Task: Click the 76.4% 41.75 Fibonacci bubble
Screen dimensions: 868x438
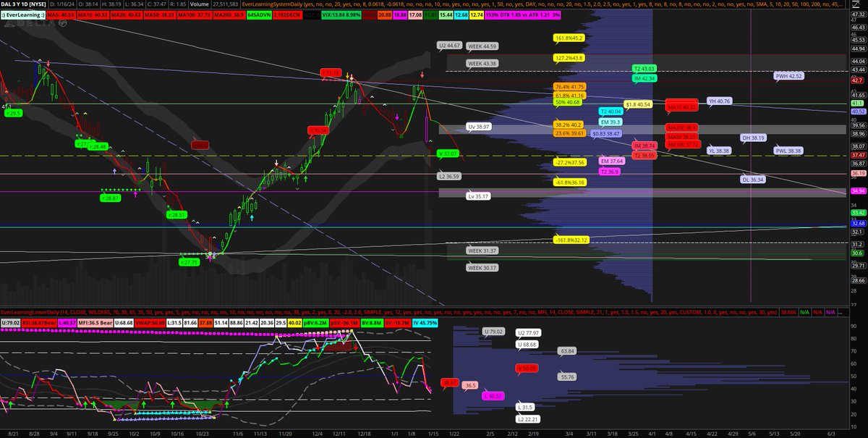Action: [x=570, y=86]
